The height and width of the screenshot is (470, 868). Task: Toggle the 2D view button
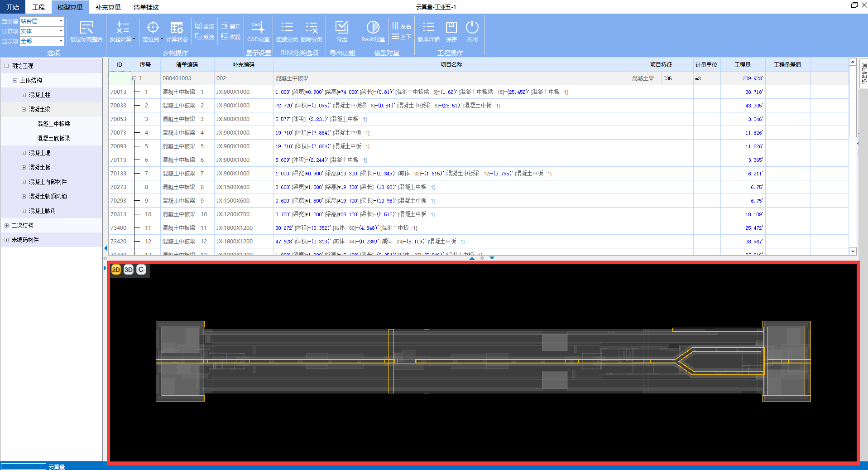click(116, 270)
